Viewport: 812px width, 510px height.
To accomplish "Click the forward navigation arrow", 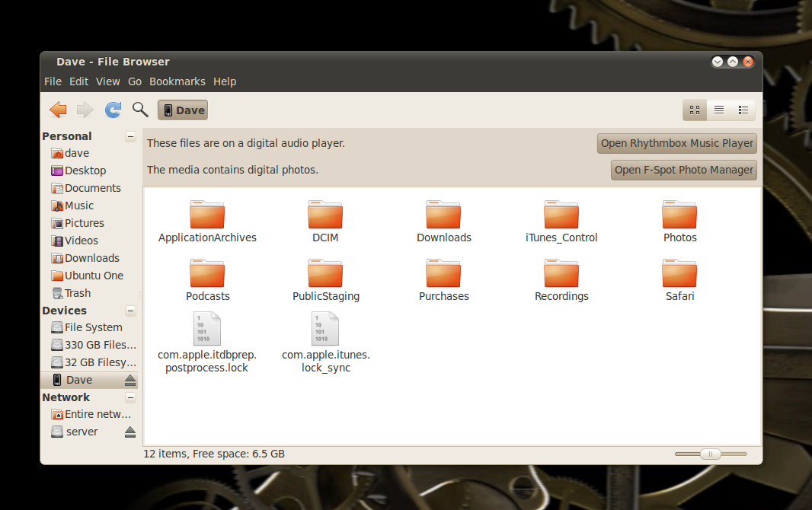I will (85, 110).
